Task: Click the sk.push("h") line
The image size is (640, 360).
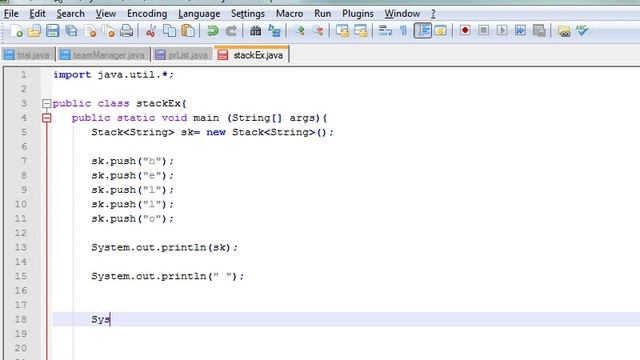Action: [x=133, y=161]
